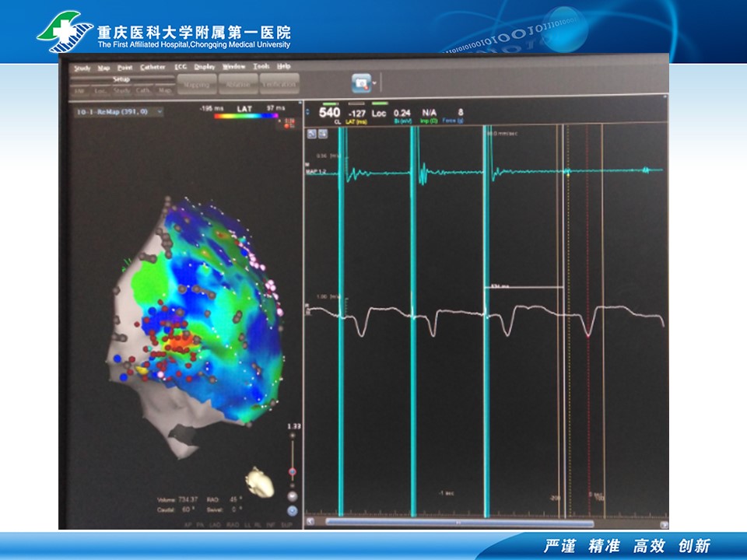Click the Loc indicator in the header
The width and height of the screenshot is (747, 560).
click(x=379, y=114)
